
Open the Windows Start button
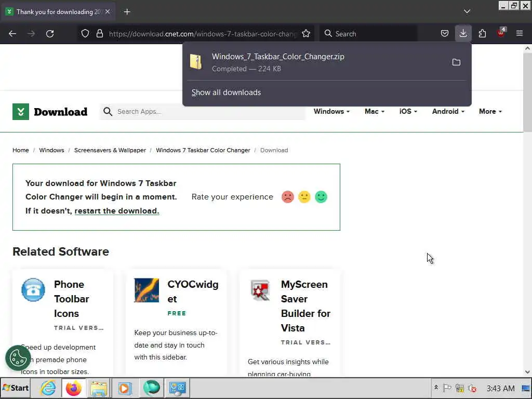(15, 388)
